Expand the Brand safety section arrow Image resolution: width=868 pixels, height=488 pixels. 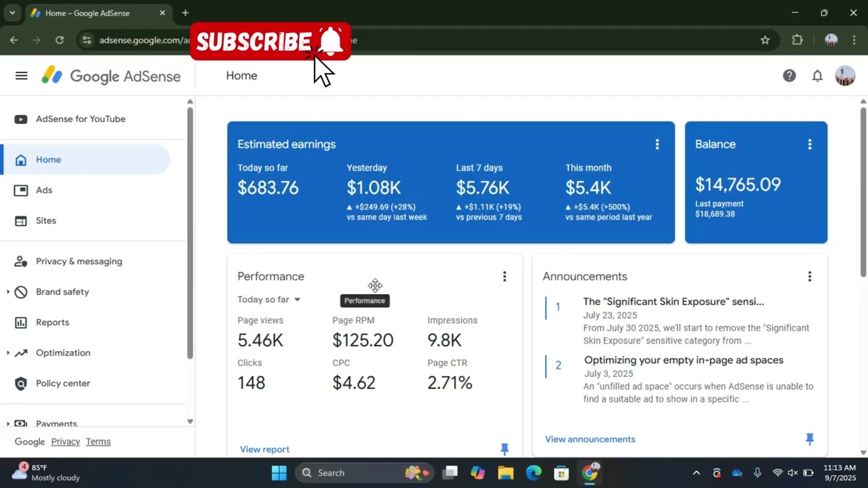(7, 292)
